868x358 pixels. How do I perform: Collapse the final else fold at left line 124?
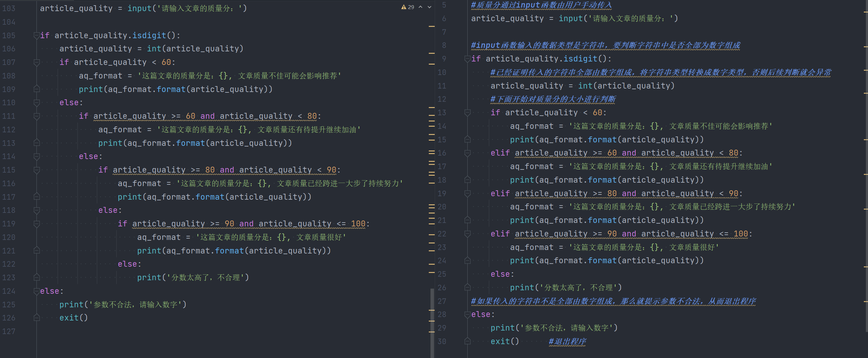pyautogui.click(x=36, y=291)
